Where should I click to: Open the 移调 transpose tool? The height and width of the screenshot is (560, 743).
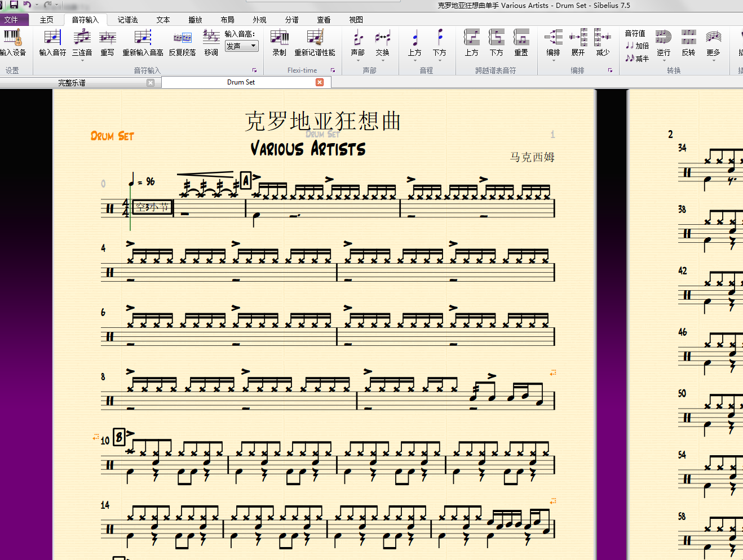(x=211, y=42)
